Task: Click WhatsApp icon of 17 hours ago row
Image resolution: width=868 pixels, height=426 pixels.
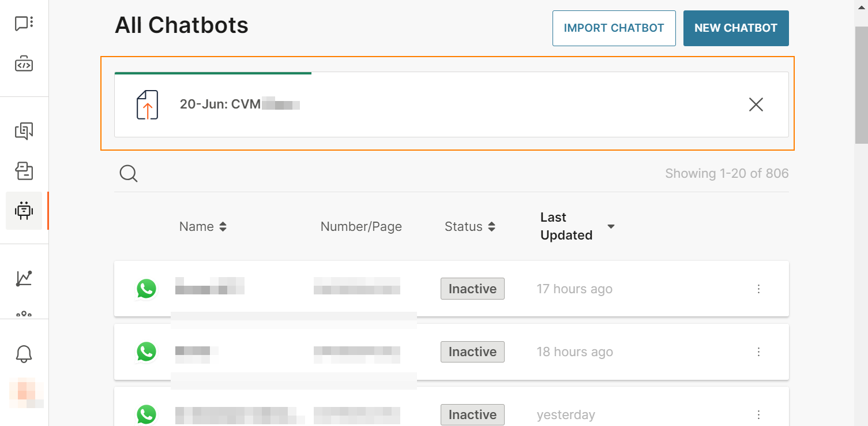Action: (x=146, y=289)
